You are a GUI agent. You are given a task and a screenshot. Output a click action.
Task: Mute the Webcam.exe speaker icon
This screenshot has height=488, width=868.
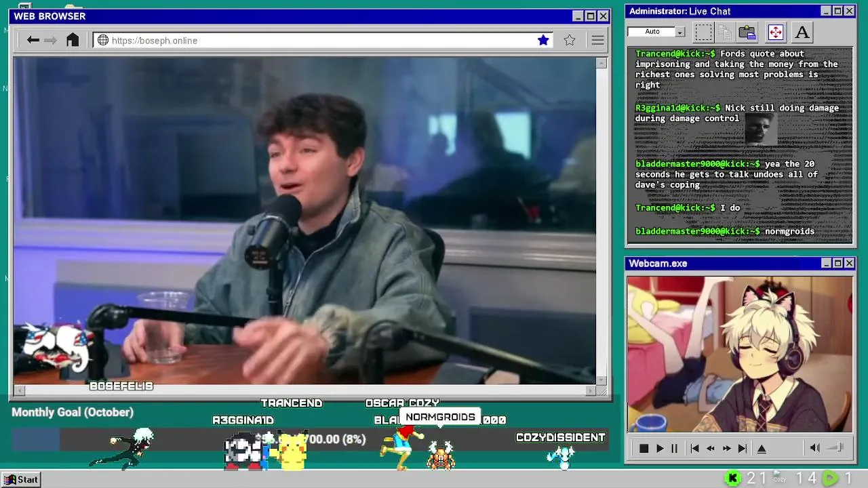click(815, 447)
